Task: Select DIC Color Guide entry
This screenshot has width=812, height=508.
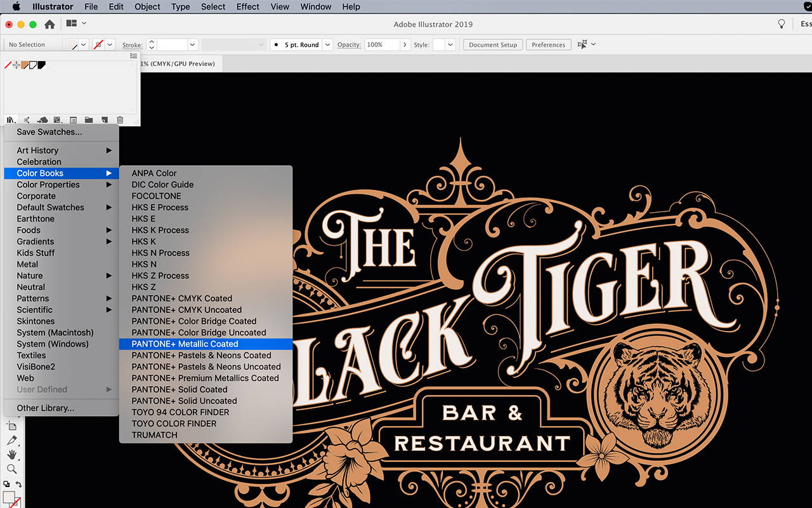Action: click(206, 185)
